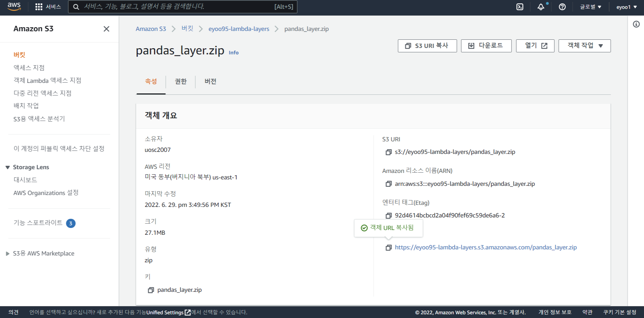This screenshot has width=644, height=318.
Task: Click 의견 in the footer
Action: 13,312
